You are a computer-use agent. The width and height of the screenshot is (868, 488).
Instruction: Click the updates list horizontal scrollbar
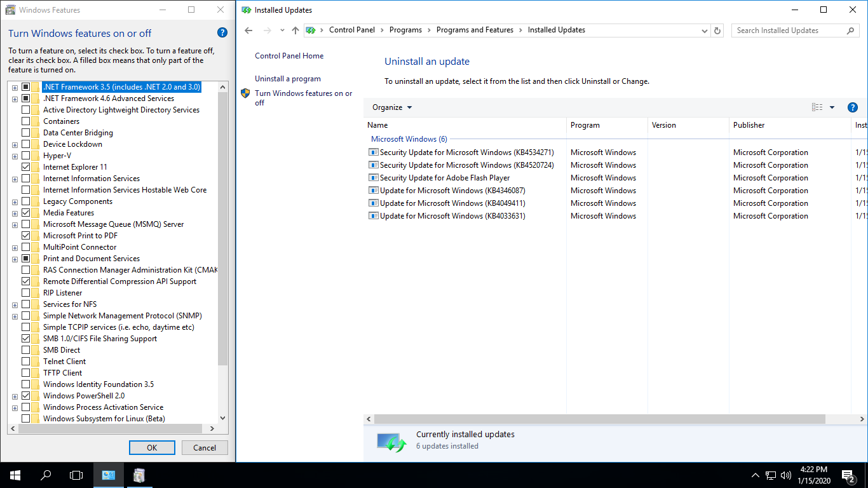coord(599,419)
